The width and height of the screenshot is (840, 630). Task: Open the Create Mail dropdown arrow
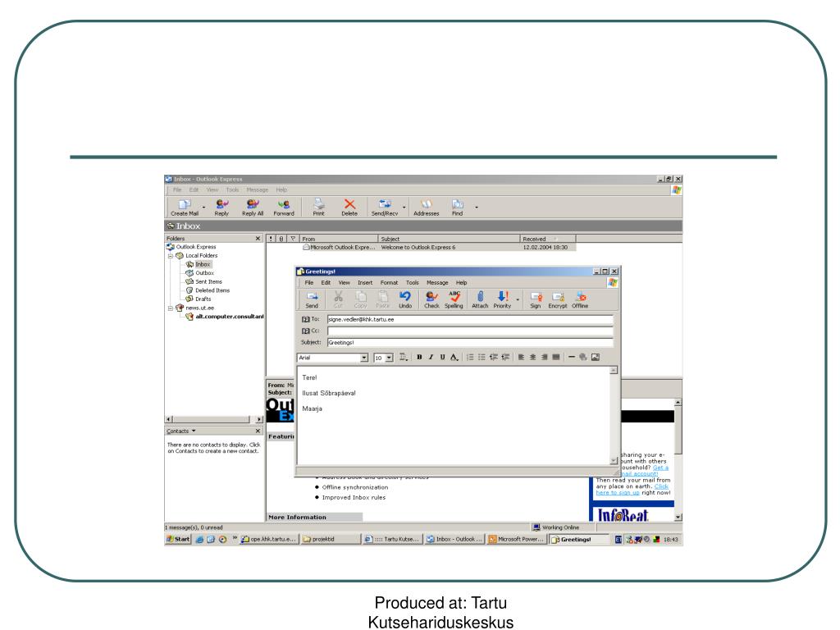point(203,208)
